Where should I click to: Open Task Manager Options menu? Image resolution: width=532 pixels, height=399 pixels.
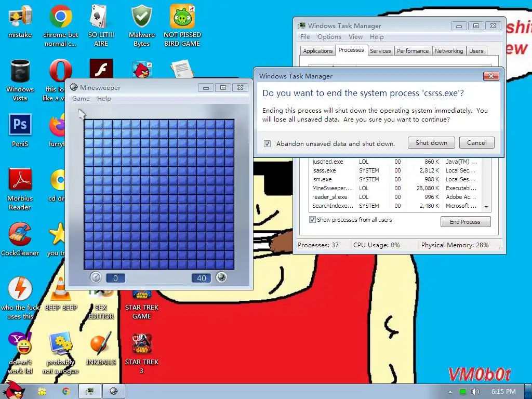[x=329, y=37]
